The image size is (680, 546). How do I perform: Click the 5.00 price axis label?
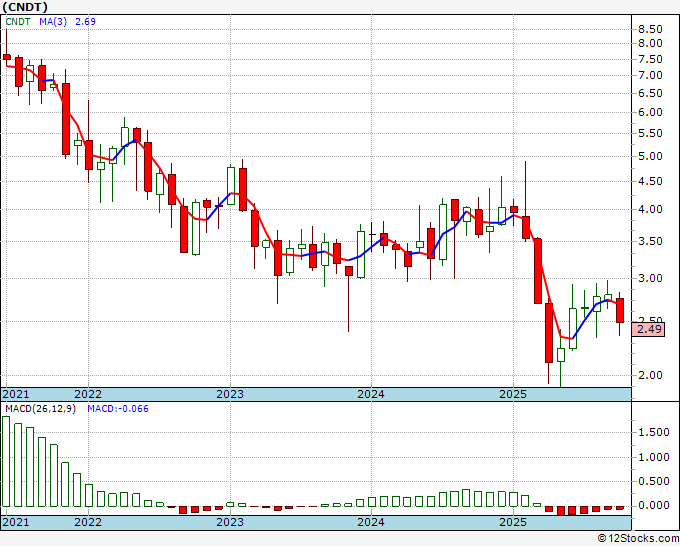pyautogui.click(x=650, y=157)
